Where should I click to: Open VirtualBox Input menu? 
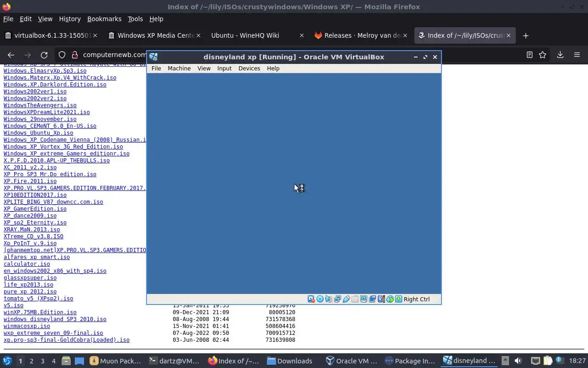224,68
